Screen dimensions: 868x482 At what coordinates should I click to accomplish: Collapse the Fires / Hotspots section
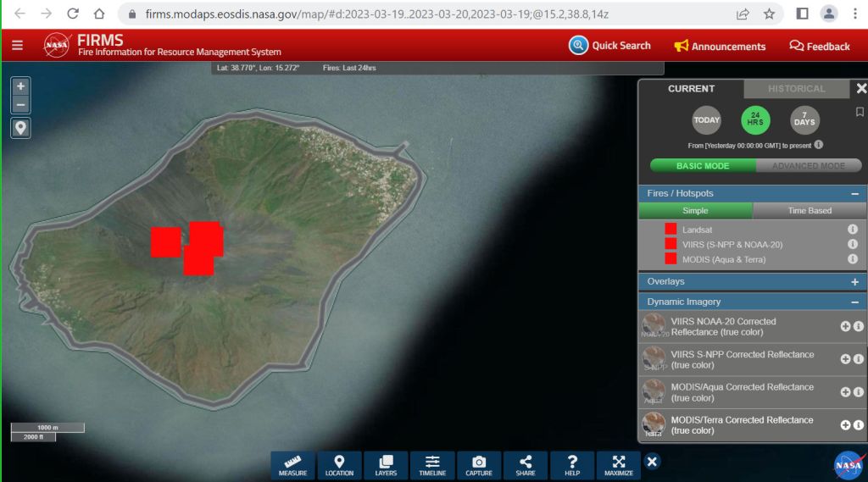point(854,194)
